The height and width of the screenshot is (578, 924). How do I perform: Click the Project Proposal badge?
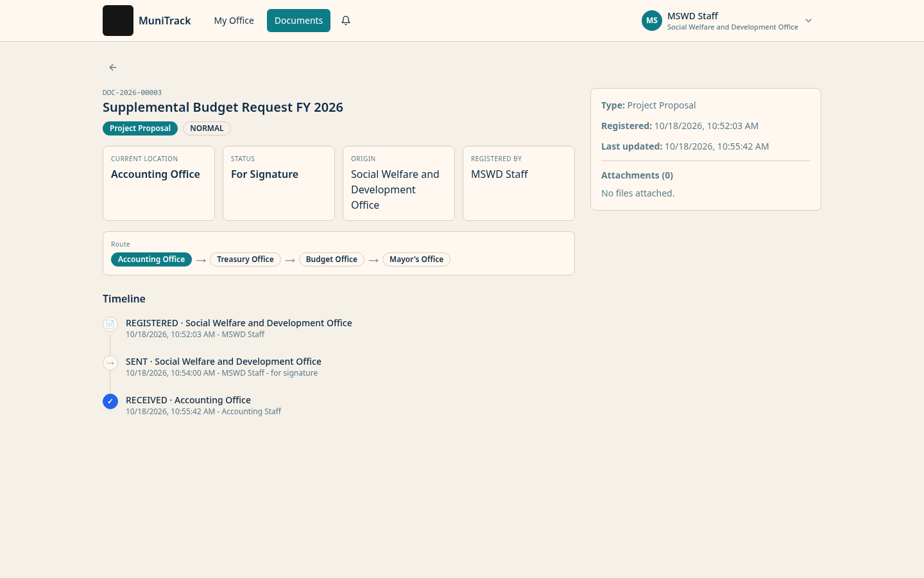click(140, 128)
